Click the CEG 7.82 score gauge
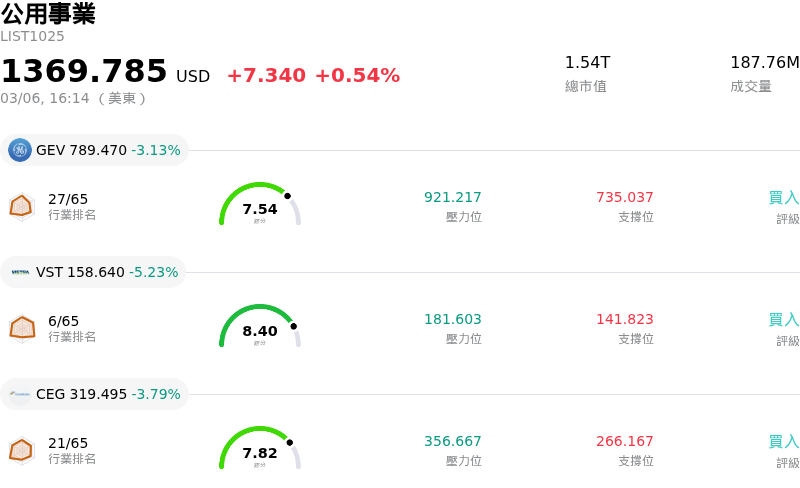Image resolution: width=800 pixels, height=488 pixels. (x=260, y=449)
